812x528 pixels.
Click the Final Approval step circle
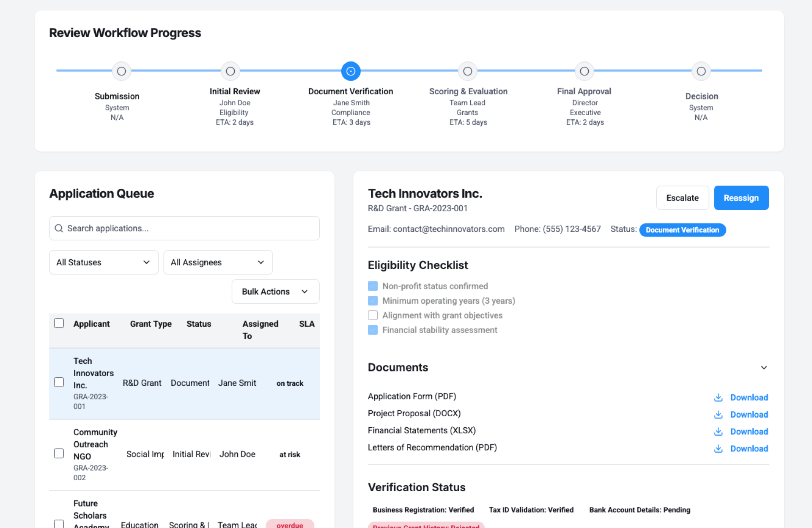[584, 71]
